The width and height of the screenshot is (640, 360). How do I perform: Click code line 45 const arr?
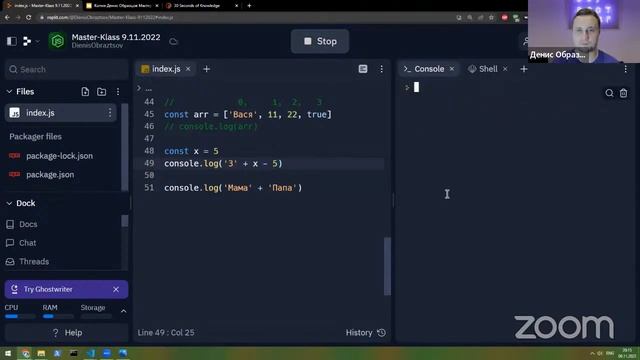click(248, 115)
